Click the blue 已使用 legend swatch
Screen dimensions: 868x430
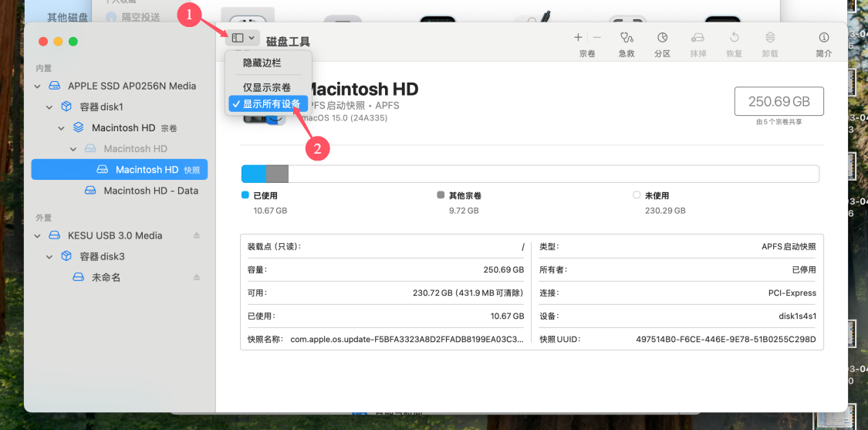[x=245, y=195]
